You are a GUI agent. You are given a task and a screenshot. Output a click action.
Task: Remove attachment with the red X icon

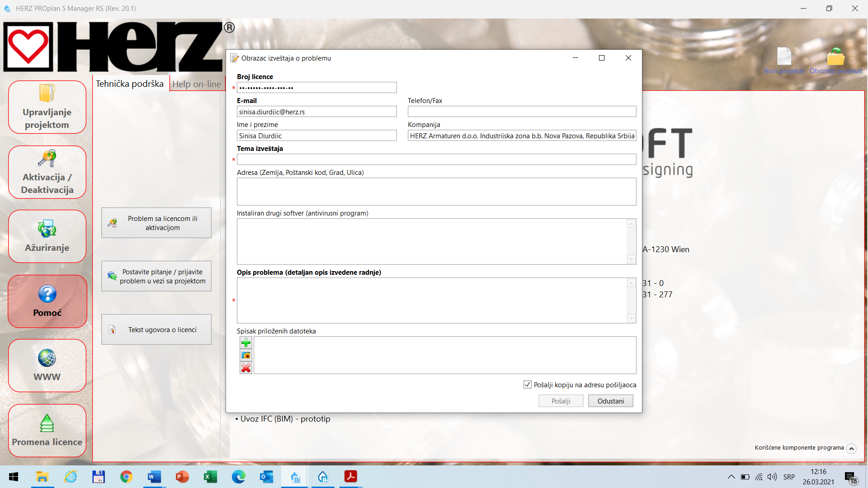[x=246, y=368]
